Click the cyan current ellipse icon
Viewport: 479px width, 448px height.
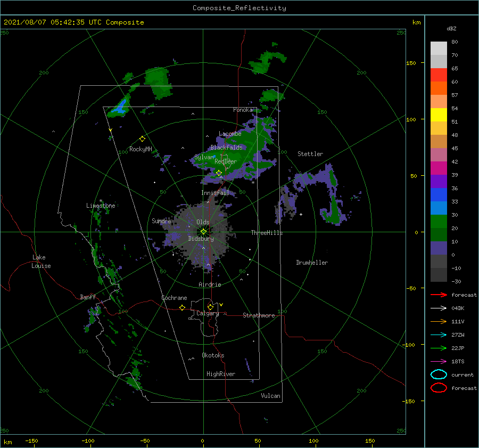[x=439, y=374]
